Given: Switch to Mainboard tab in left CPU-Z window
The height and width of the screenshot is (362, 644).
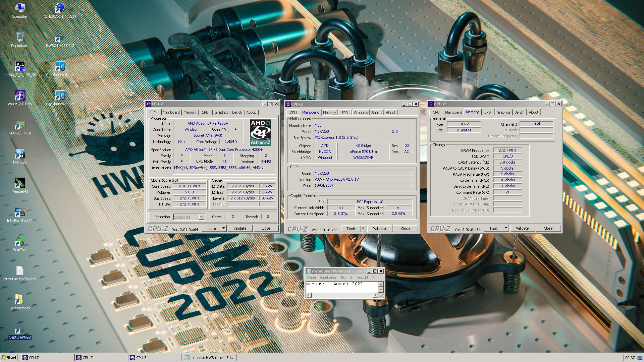Looking at the screenshot, I should (171, 112).
